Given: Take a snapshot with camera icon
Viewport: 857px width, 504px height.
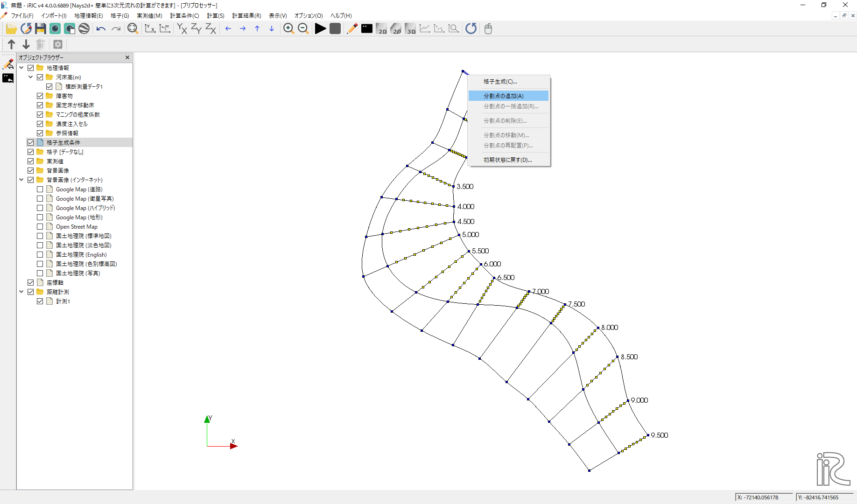Looking at the screenshot, I should pyautogui.click(x=55, y=29).
